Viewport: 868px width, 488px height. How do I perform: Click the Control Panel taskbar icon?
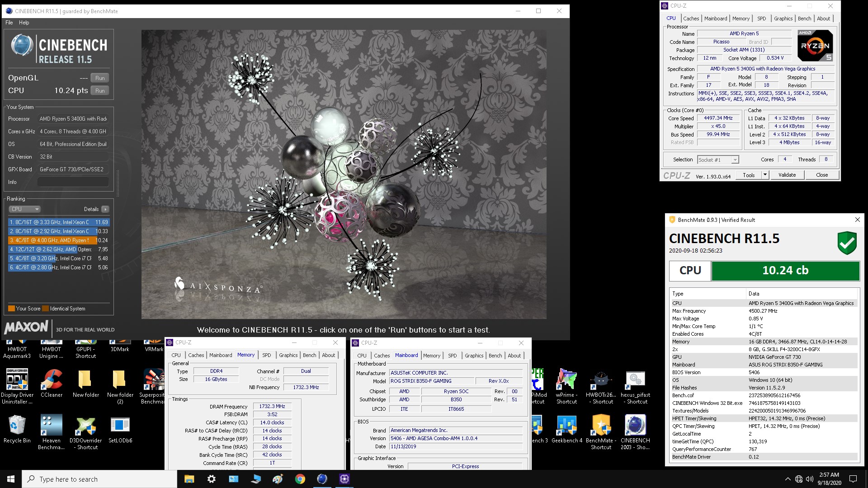click(x=234, y=479)
